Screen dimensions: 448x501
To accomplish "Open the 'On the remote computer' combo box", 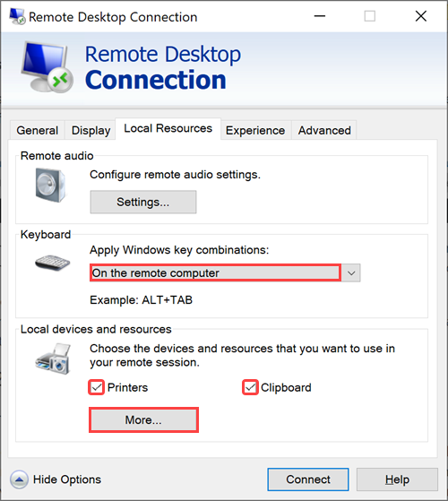I will [x=225, y=272].
